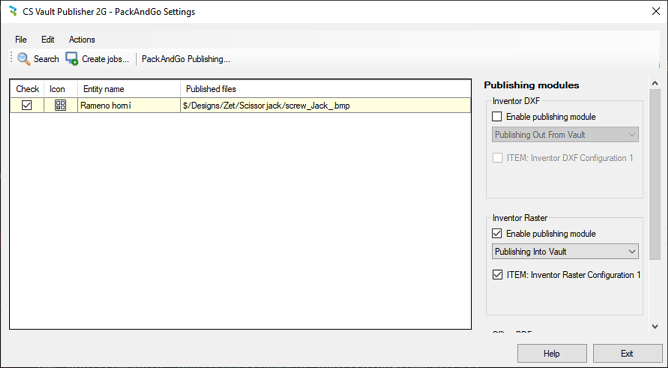Click the screw_Jack_.bmp published file path
668x368 pixels.
click(266, 105)
